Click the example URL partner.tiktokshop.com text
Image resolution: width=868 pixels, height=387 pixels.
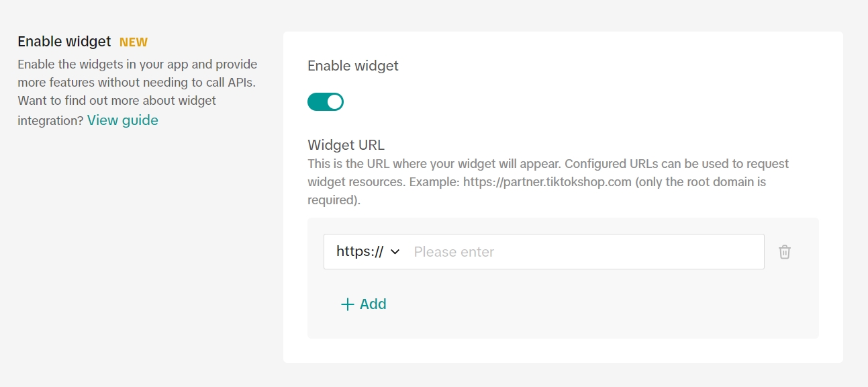(547, 182)
